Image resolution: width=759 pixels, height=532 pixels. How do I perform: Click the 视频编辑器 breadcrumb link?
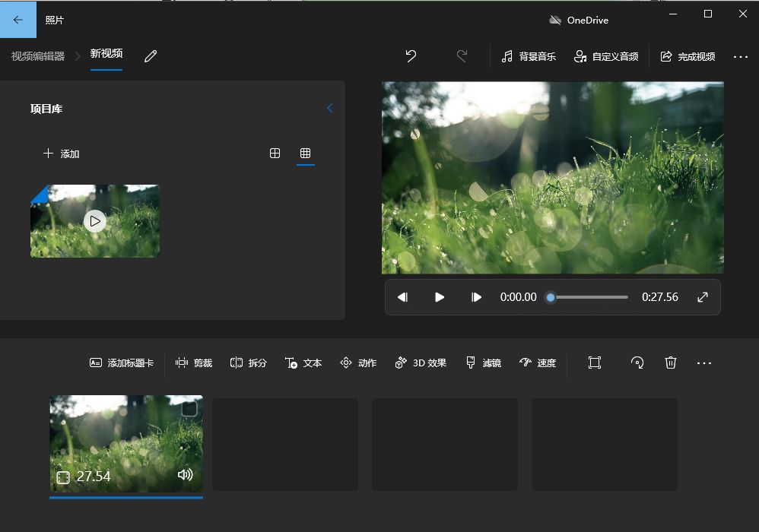point(38,56)
